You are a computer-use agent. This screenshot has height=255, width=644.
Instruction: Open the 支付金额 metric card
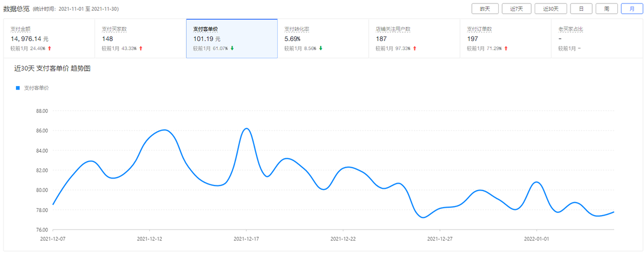pyautogui.click(x=49, y=39)
